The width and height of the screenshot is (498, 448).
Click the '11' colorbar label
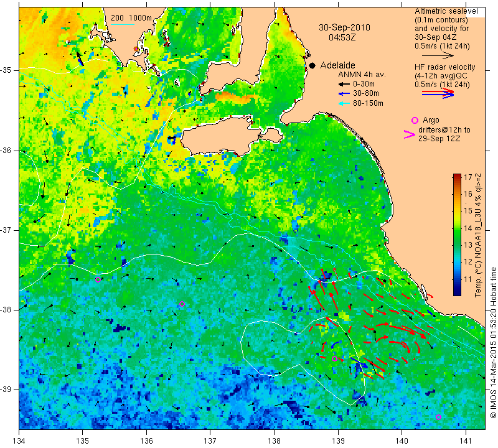[468, 279]
